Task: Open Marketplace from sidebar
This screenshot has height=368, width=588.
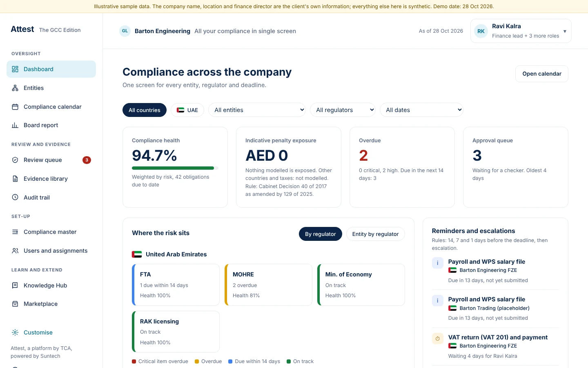Action: click(51, 304)
